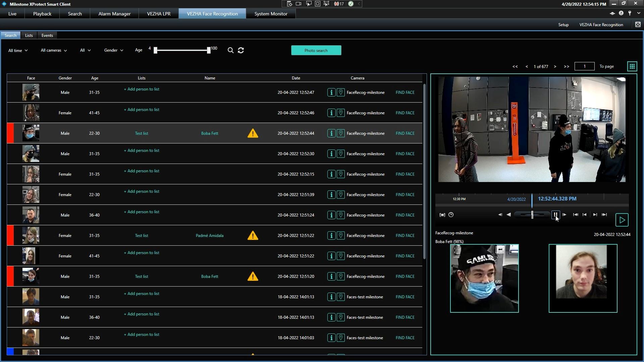Click the refresh icon next to search
The width and height of the screenshot is (644, 362).
click(241, 50)
